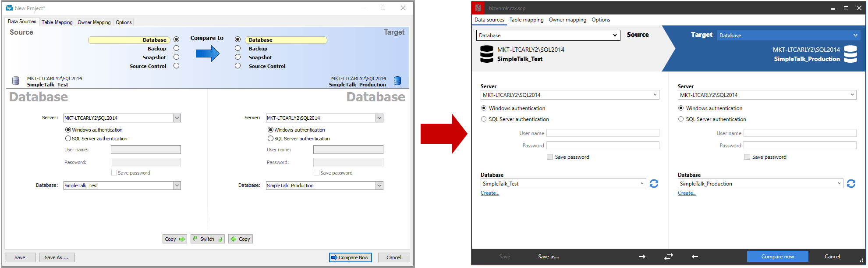Click white database icon in blue Target header
This screenshot has height=268, width=868.
850,54
